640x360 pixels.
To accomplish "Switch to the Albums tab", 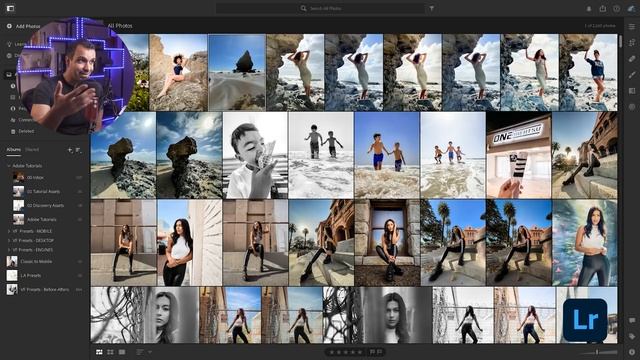I will tap(13, 150).
